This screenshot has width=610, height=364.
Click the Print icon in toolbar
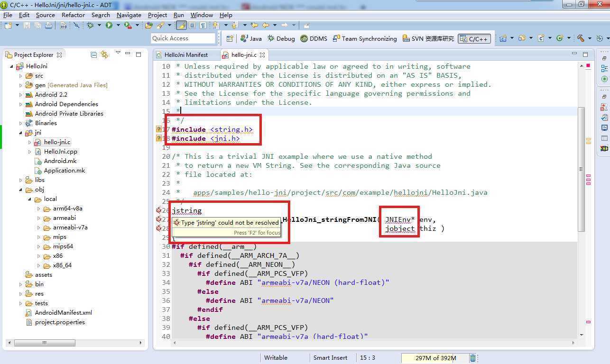tap(48, 25)
